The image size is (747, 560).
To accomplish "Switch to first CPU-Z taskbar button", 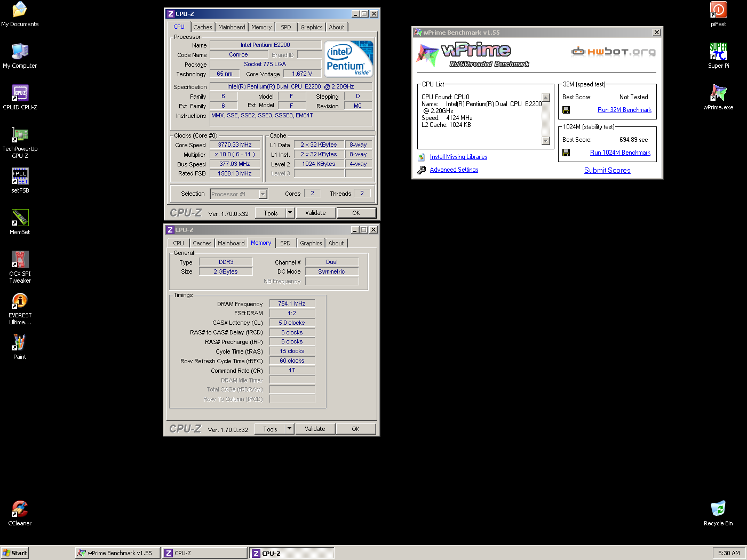I will click(205, 553).
